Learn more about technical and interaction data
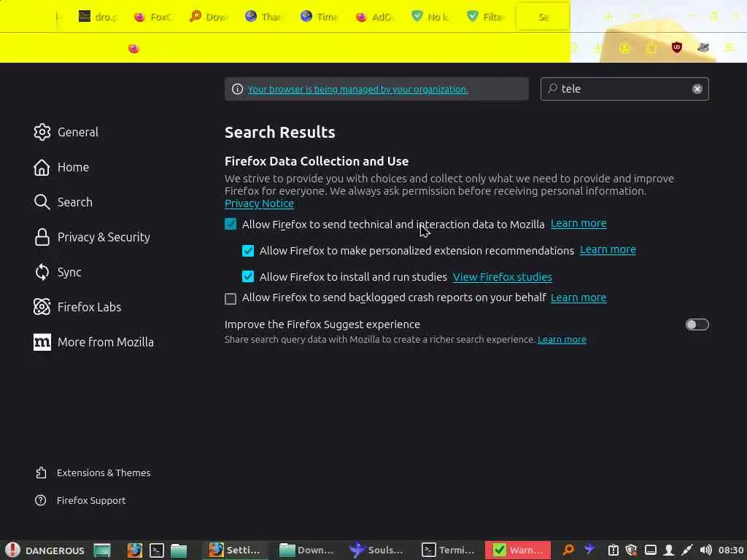 [x=578, y=223]
